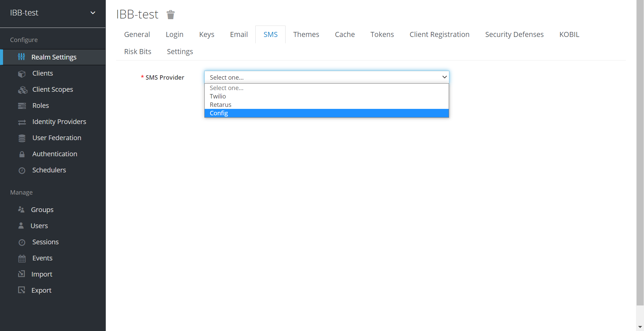
Task: Switch to the Cache tab
Action: click(345, 34)
